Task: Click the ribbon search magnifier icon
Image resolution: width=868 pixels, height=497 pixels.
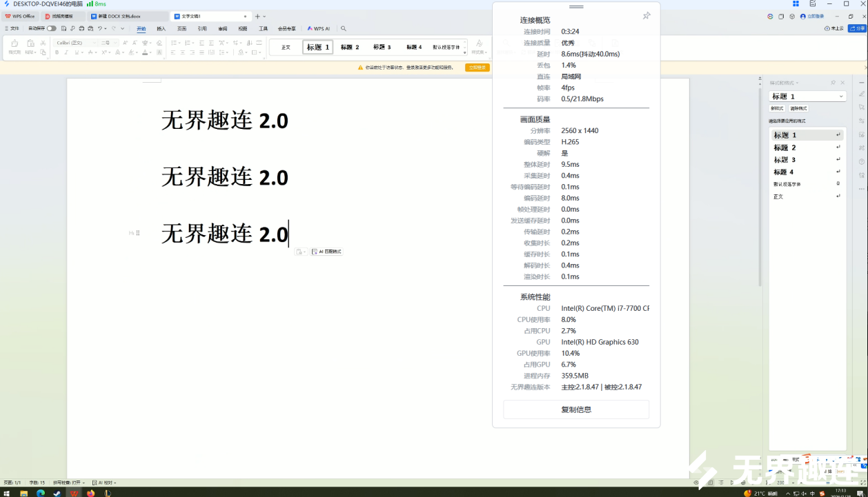Action: pos(344,29)
